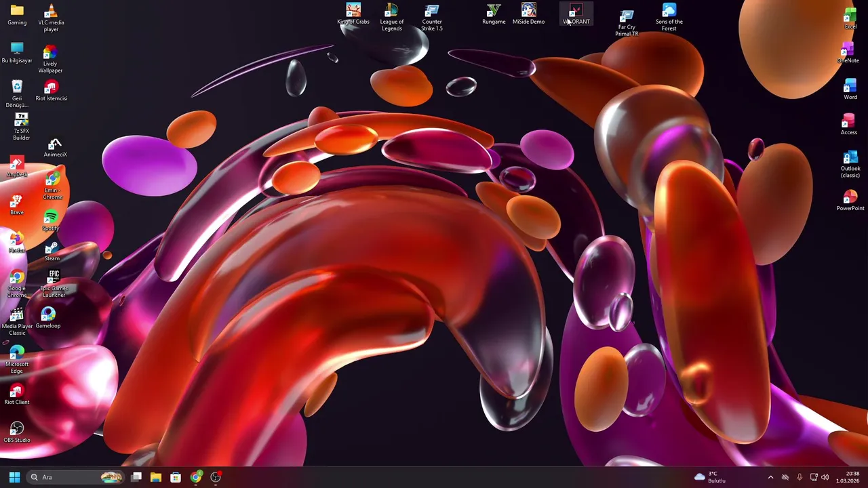Viewport: 868px width, 488px height.
Task: Select the AnyDesk desktop icon
Action: 17,167
